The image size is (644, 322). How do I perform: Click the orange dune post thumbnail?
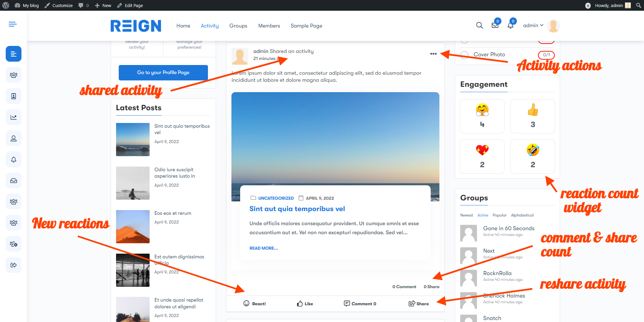pyautogui.click(x=133, y=227)
